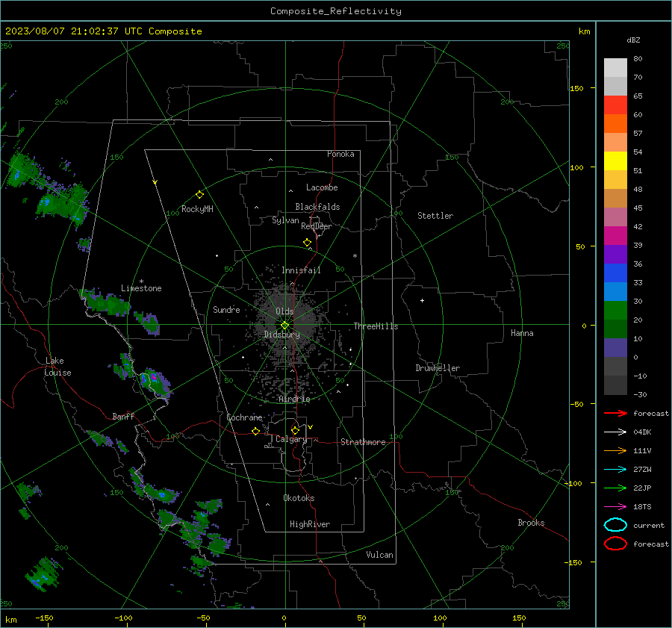Click the Calgary city label
Screen dimensions: 672x628
pos(291,439)
